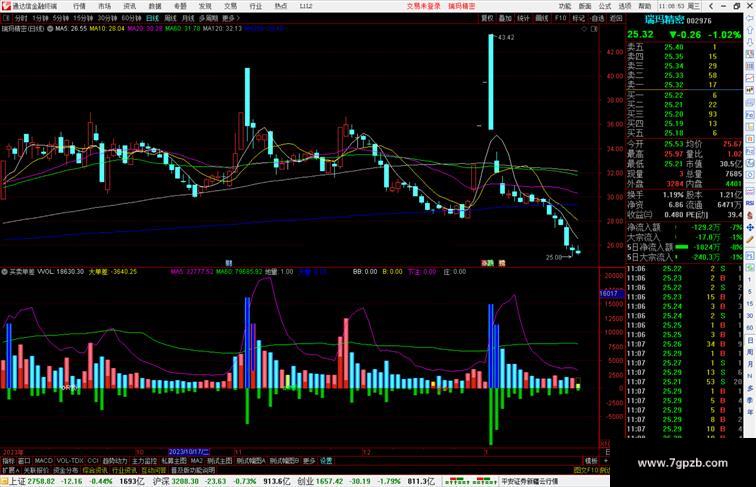Click the panel box icon at chart top-right
The image size is (756, 487).
[594, 29]
